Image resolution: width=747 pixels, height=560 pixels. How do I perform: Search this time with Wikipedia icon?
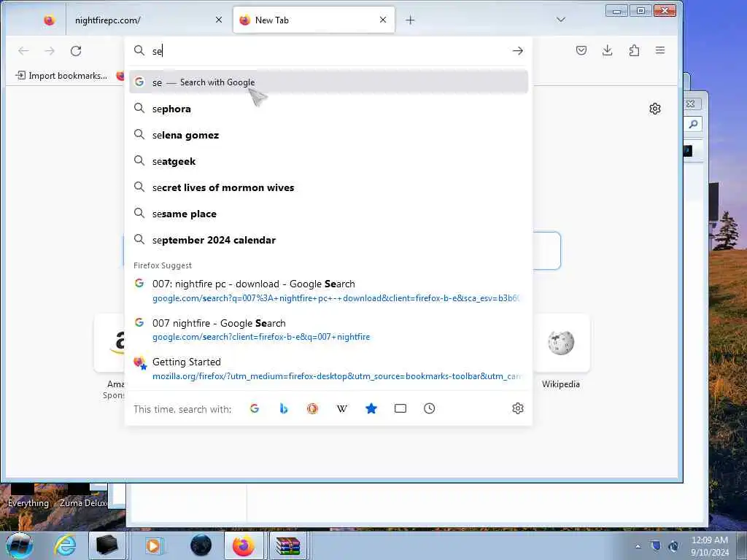pos(342,408)
